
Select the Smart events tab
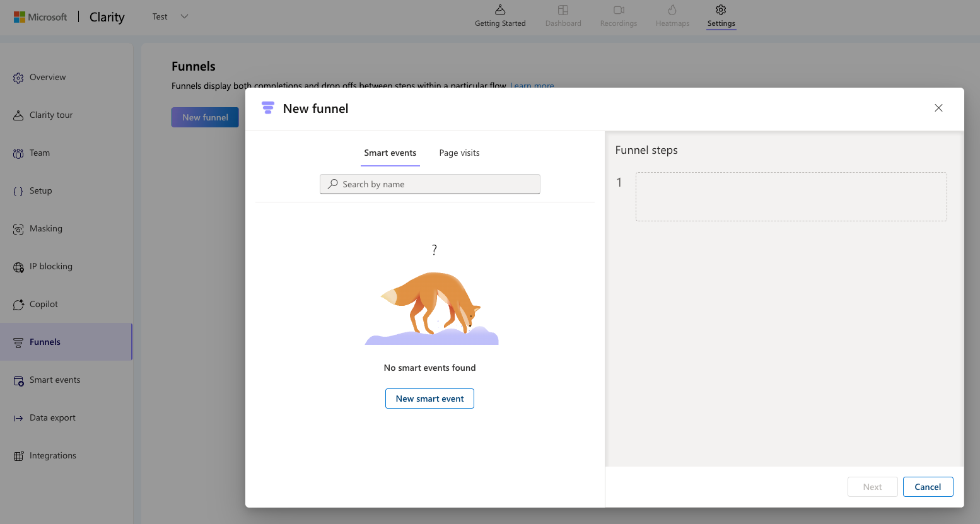point(390,153)
